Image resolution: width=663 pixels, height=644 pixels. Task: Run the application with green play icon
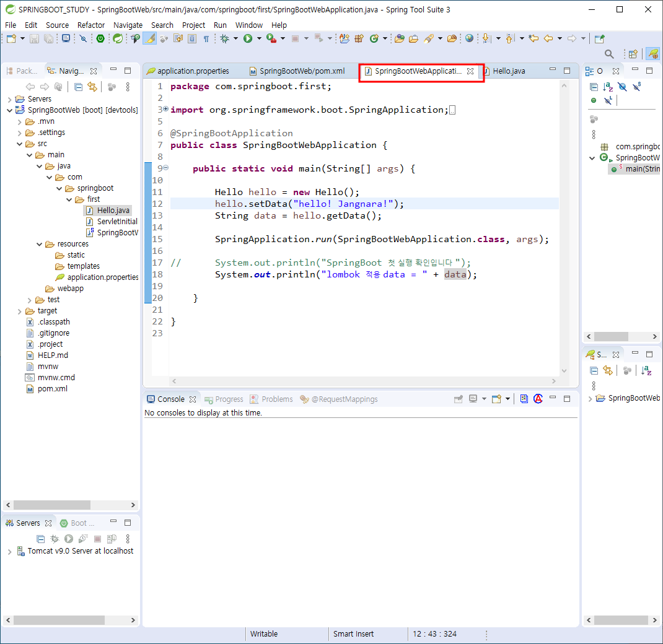248,39
